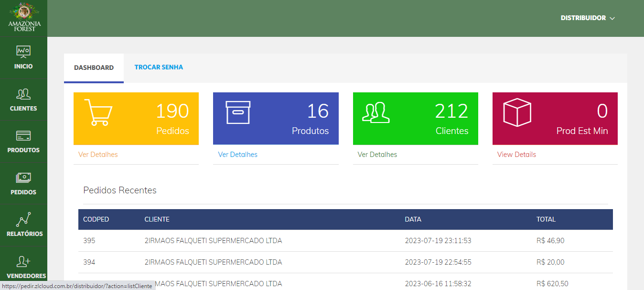
Task: Click the people icon on the Clientes card
Action: (377, 112)
